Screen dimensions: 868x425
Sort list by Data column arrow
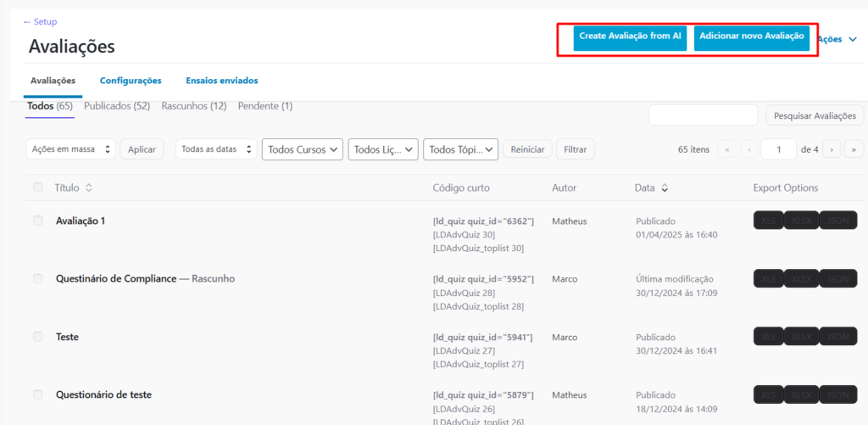[664, 187]
